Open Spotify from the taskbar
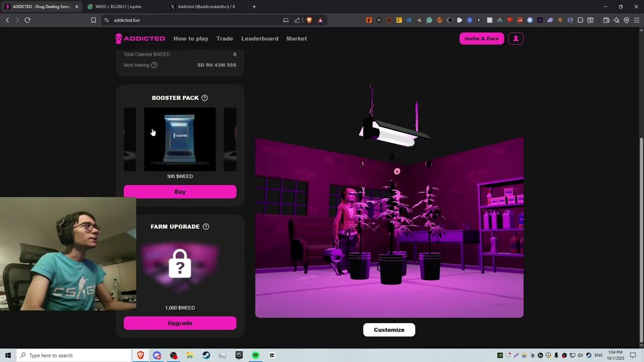 coord(256,355)
